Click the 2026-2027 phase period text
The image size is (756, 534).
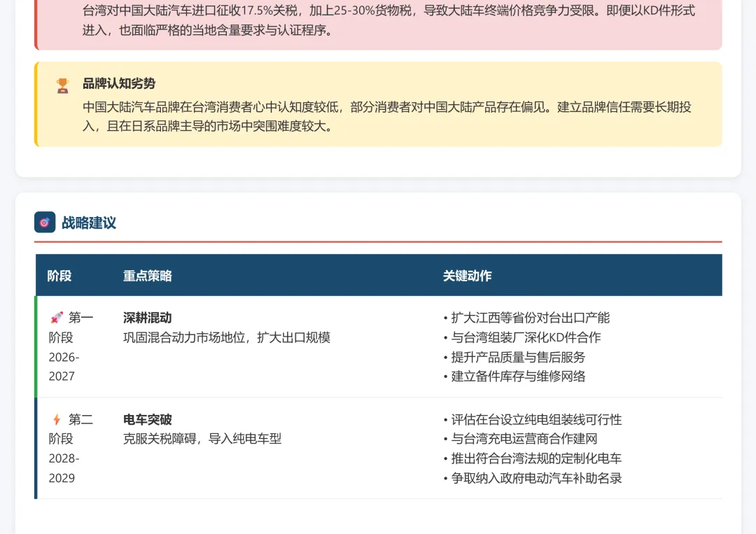[x=64, y=367]
